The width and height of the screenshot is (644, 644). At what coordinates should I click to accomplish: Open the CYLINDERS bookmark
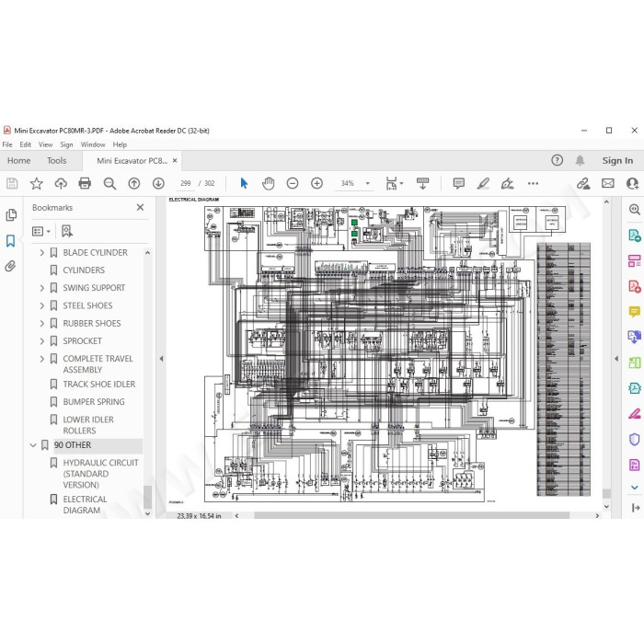click(x=84, y=270)
